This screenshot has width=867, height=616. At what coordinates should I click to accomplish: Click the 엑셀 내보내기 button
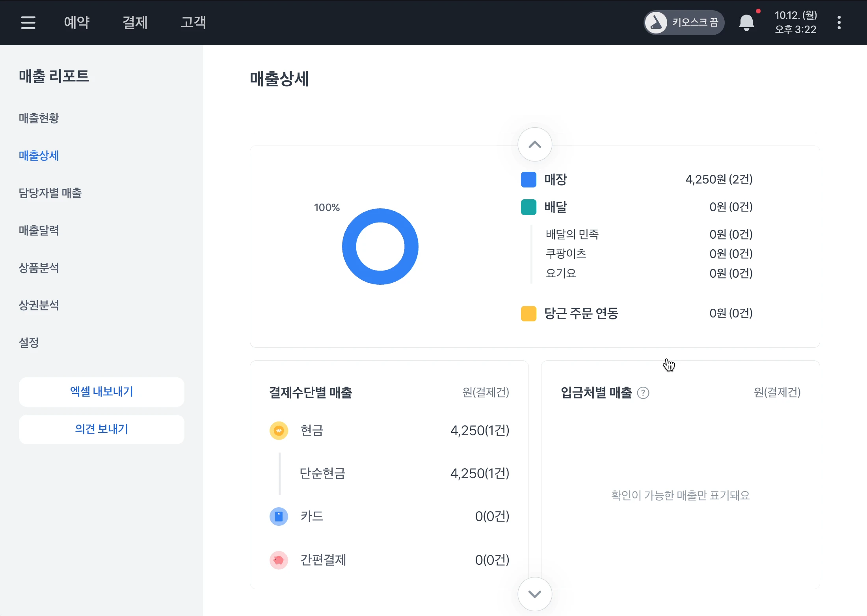(x=102, y=392)
